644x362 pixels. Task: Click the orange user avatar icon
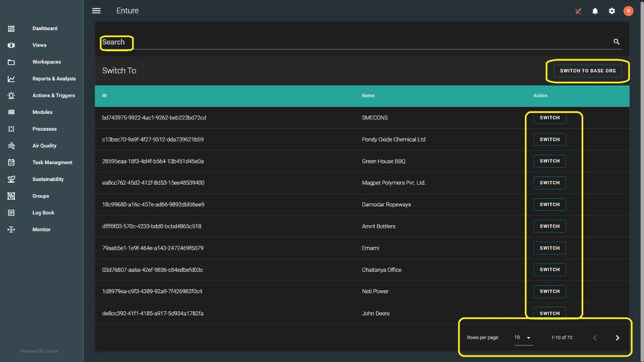[x=628, y=11]
